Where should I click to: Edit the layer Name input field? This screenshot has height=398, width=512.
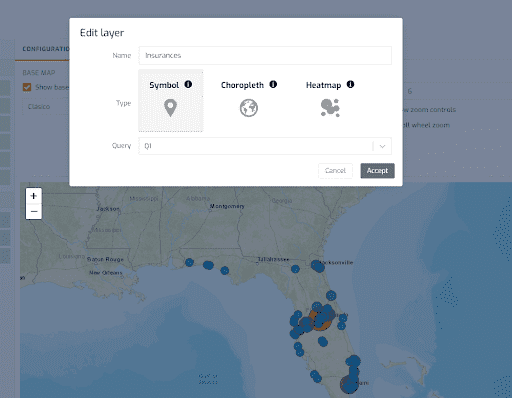click(265, 55)
